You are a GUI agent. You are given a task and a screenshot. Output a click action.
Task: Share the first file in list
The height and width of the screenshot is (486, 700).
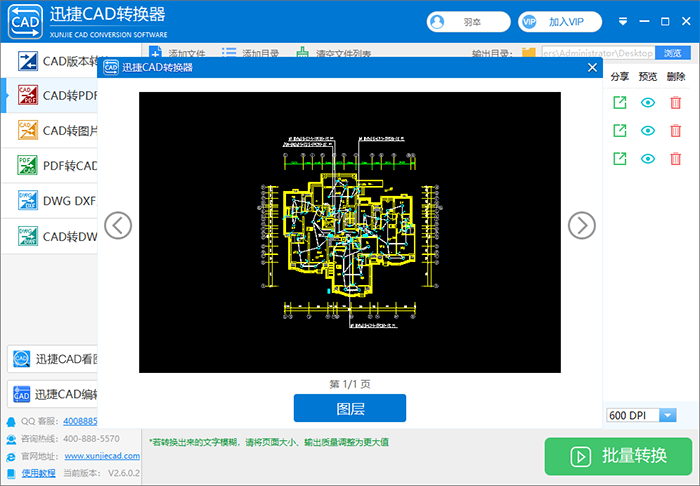click(620, 103)
